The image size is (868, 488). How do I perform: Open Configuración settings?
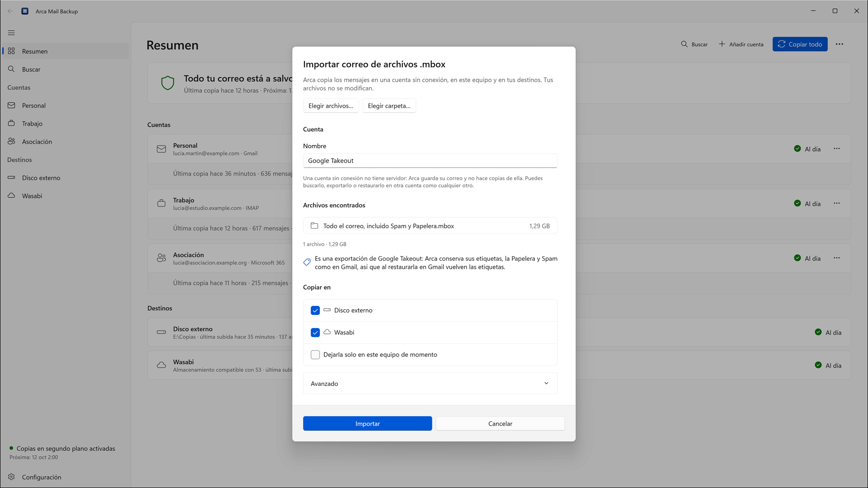(x=66, y=477)
